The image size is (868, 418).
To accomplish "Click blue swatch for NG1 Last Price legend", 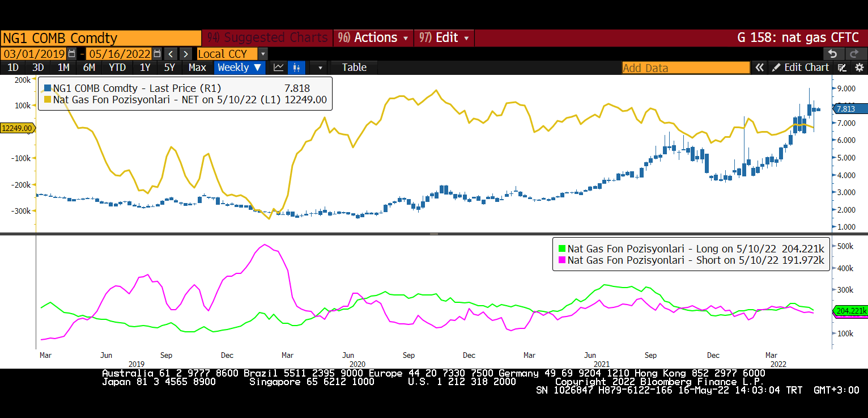I will point(48,88).
